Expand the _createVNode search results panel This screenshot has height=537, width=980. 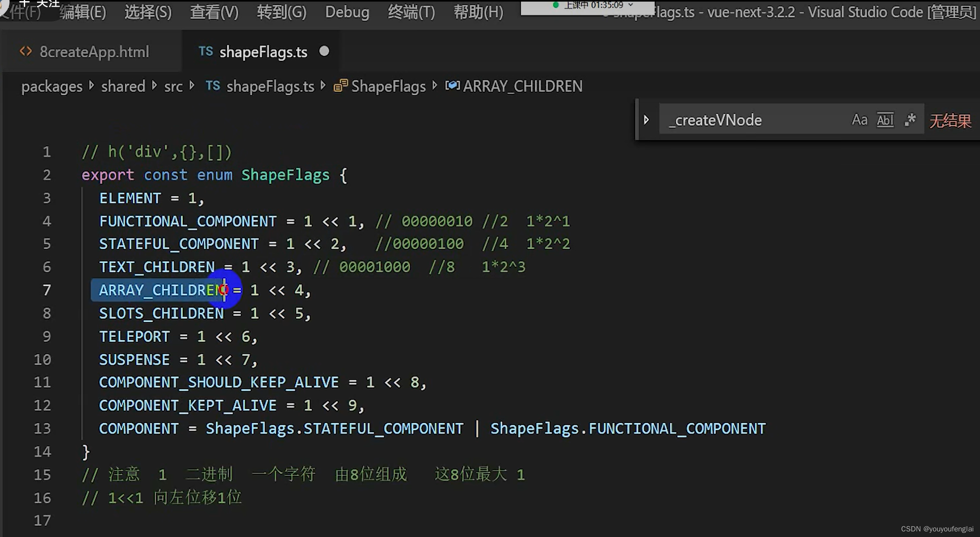(x=646, y=120)
